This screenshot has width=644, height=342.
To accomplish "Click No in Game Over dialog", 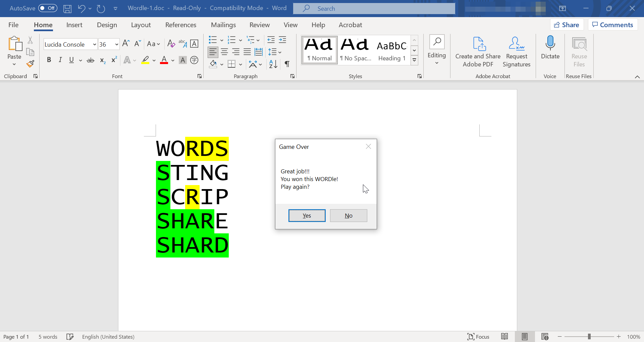I will (x=348, y=216).
